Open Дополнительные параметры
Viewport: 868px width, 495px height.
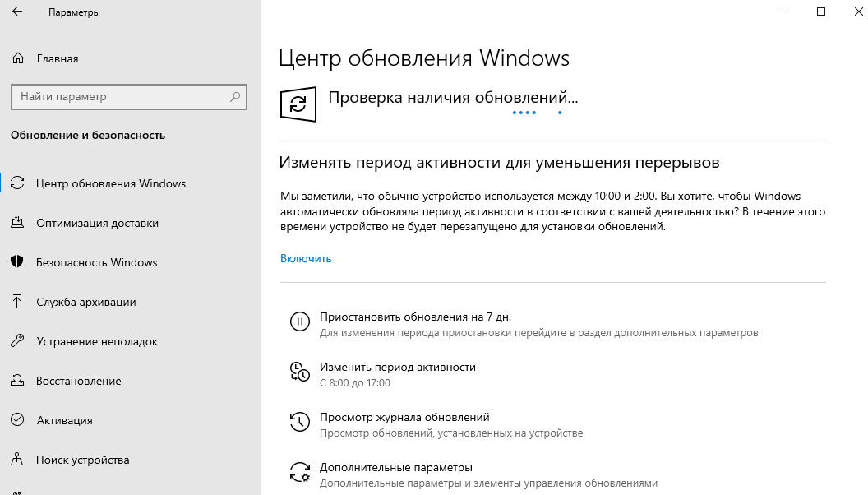pyautogui.click(x=396, y=467)
